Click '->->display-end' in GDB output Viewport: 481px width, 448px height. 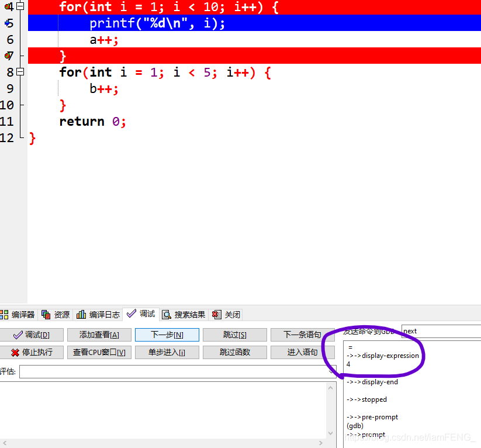[x=372, y=382]
